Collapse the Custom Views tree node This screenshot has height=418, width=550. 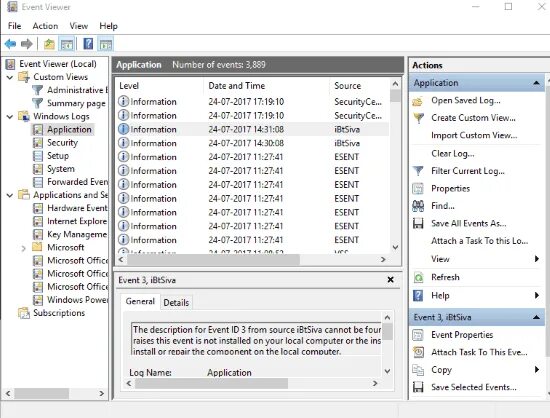coord(10,77)
